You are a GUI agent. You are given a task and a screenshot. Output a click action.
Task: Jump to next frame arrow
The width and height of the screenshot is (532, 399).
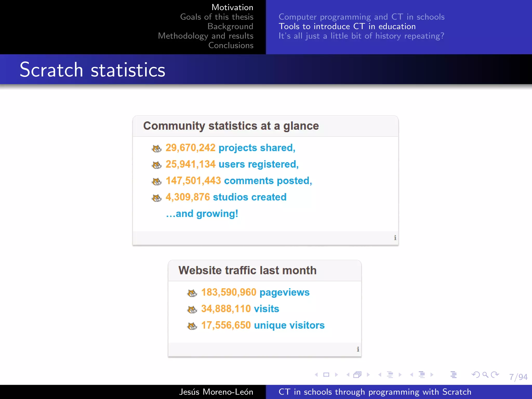pos(368,375)
